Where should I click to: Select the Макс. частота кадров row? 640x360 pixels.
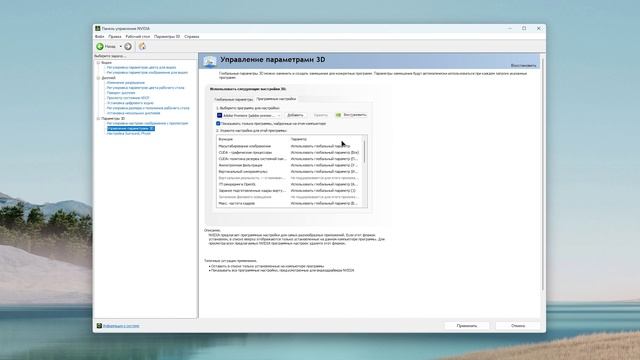289,203
